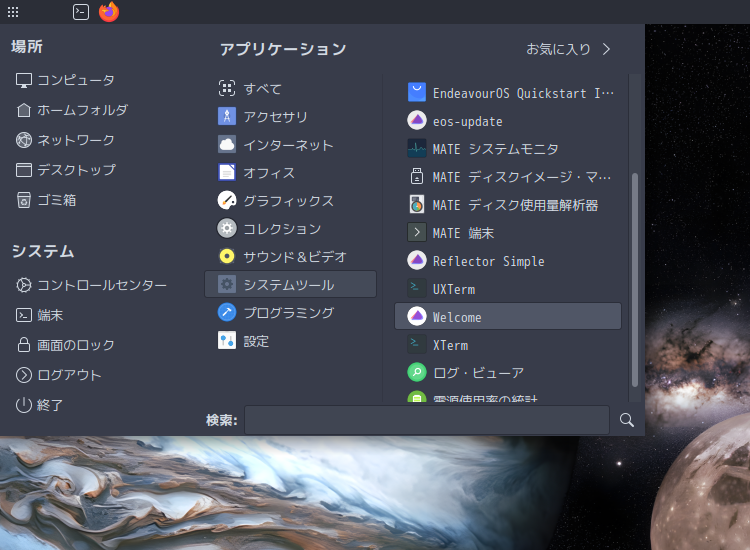Click 画面のロック label
This screenshot has height=550, width=750.
coord(76,345)
